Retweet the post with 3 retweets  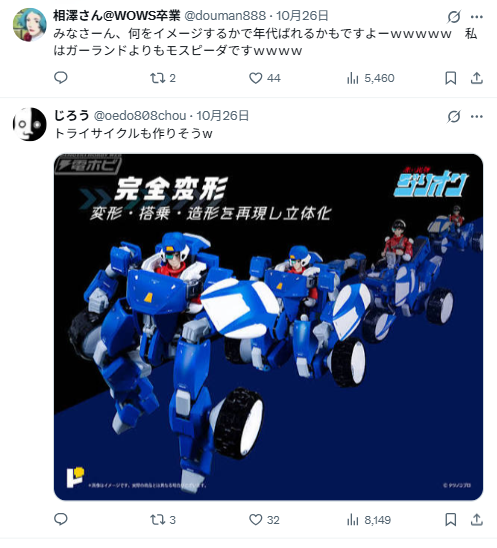[x=163, y=520]
